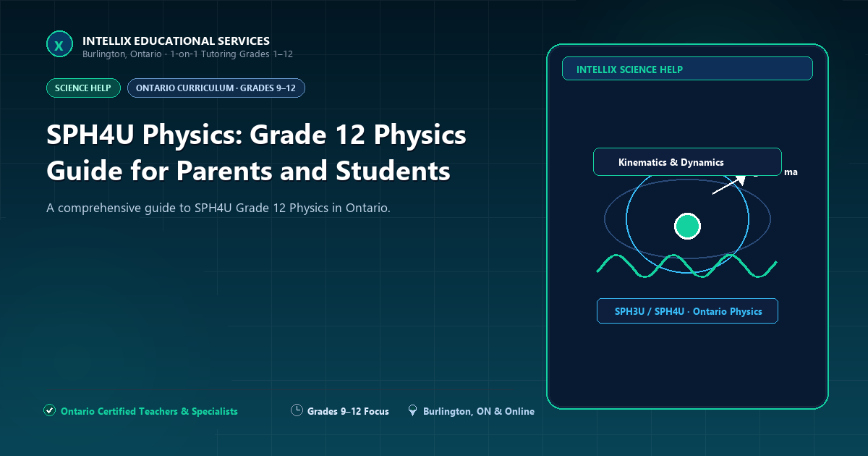Click the SPH3U / SPH4U · Ontario Physics label
This screenshot has height=456, width=868.
click(x=687, y=311)
